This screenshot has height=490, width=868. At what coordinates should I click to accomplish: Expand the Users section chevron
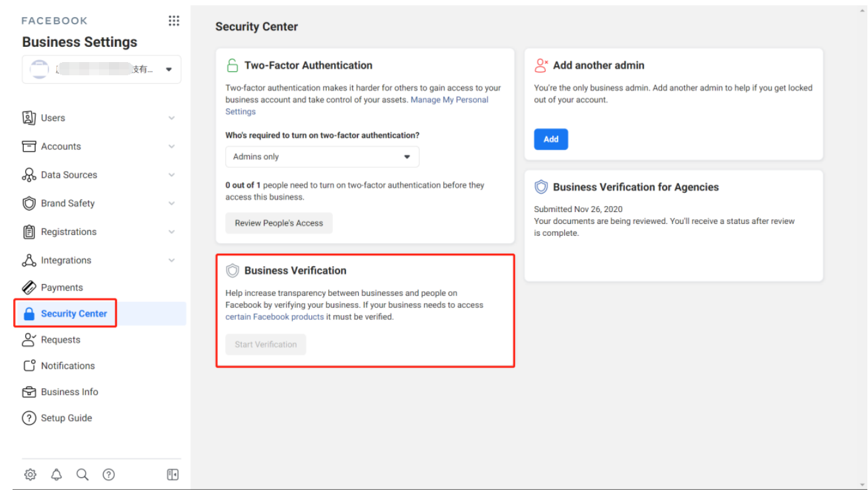[172, 118]
